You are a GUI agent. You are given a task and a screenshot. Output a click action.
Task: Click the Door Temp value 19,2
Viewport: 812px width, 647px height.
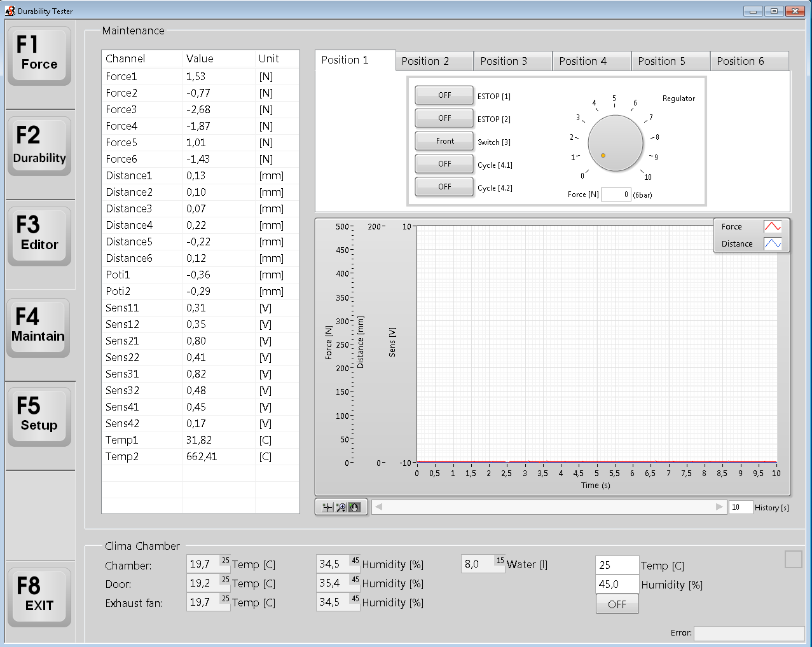tap(209, 583)
